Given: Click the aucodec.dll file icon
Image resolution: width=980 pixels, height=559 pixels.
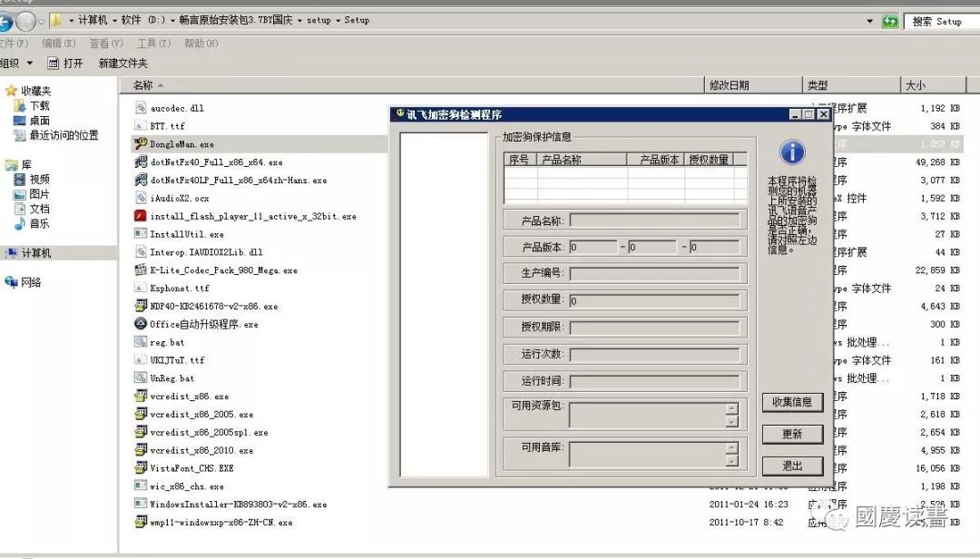Looking at the screenshot, I should [x=141, y=108].
